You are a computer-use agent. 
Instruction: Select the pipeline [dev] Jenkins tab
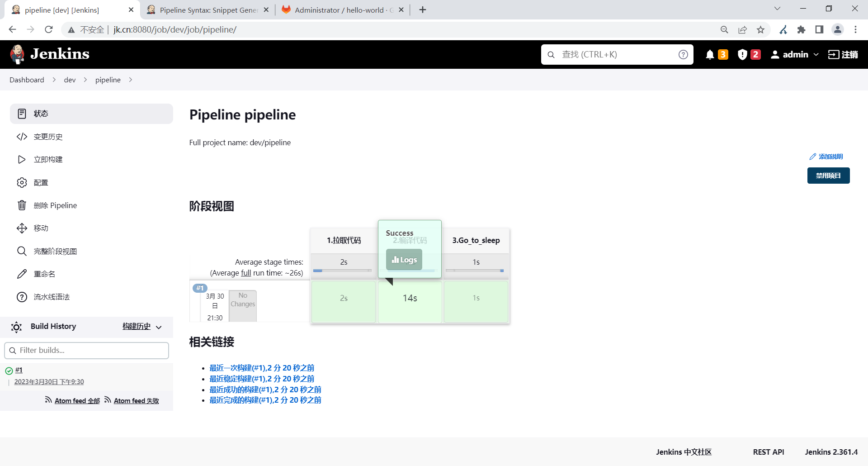[x=72, y=10]
